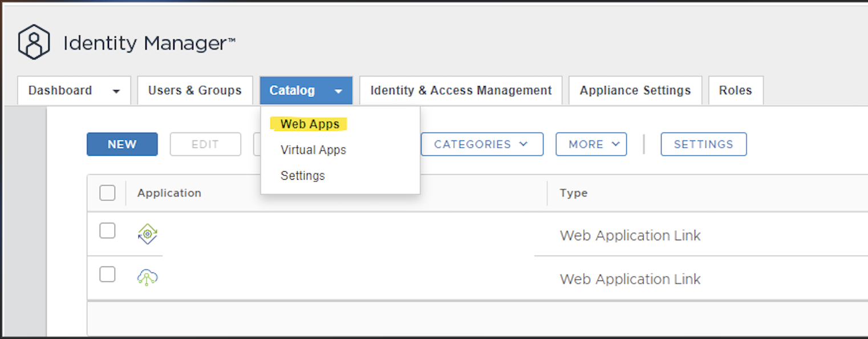The height and width of the screenshot is (339, 868).
Task: Tick the checkbox for the second application row
Action: pos(107,274)
